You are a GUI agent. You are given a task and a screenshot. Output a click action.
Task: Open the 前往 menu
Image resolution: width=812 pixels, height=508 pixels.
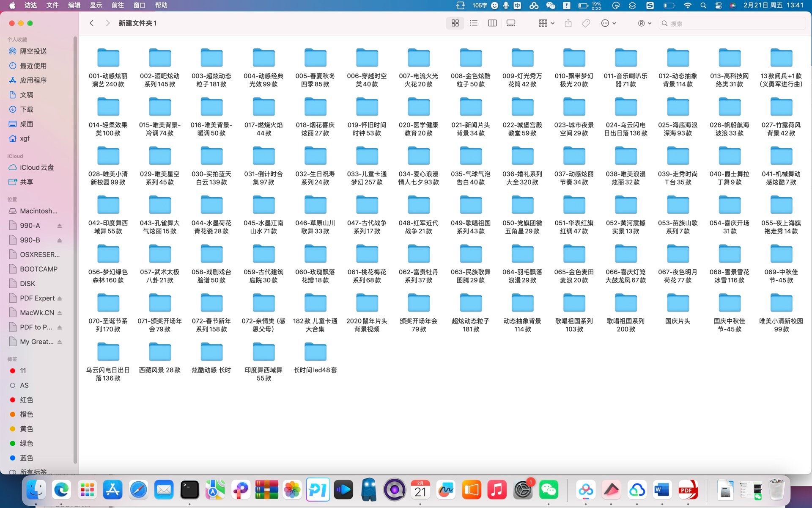click(118, 6)
